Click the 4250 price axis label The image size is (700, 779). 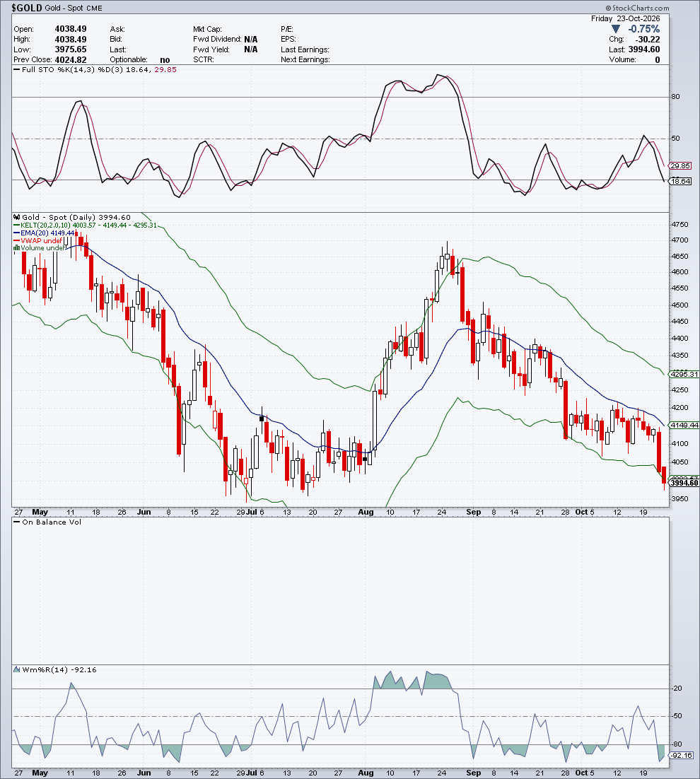click(x=679, y=390)
